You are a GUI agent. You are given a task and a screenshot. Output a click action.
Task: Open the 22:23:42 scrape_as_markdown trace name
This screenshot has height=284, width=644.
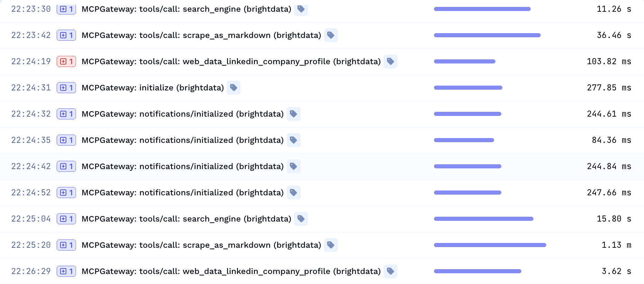point(201,35)
